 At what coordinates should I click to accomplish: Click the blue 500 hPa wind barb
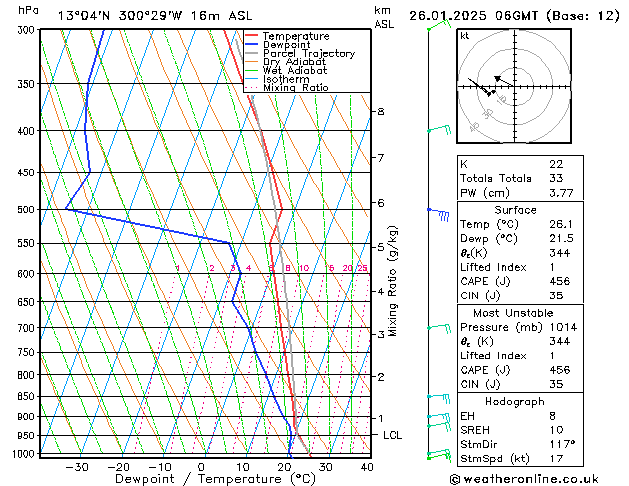pyautogui.click(x=438, y=215)
